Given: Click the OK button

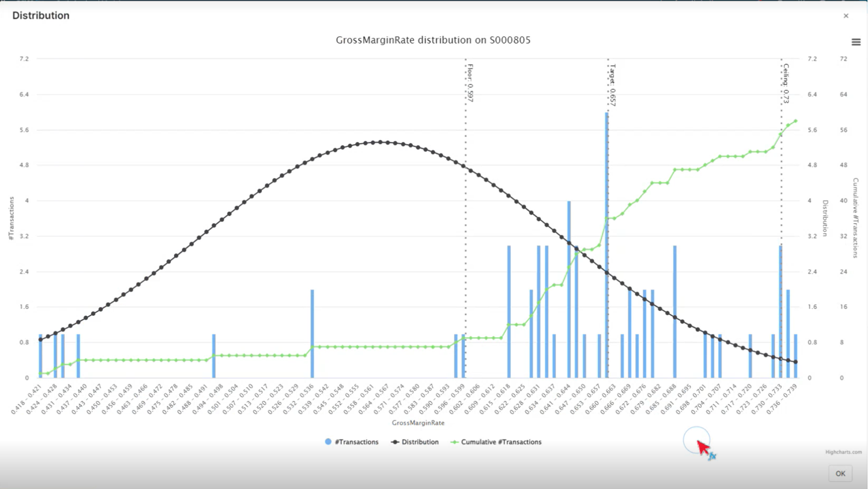Looking at the screenshot, I should click(840, 474).
